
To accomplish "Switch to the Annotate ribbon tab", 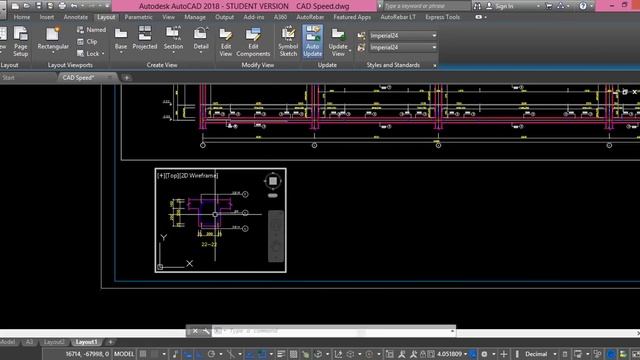I will 76,17.
